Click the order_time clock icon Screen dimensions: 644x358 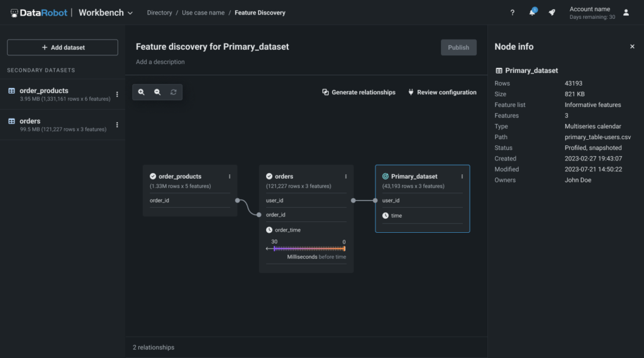[x=269, y=230]
